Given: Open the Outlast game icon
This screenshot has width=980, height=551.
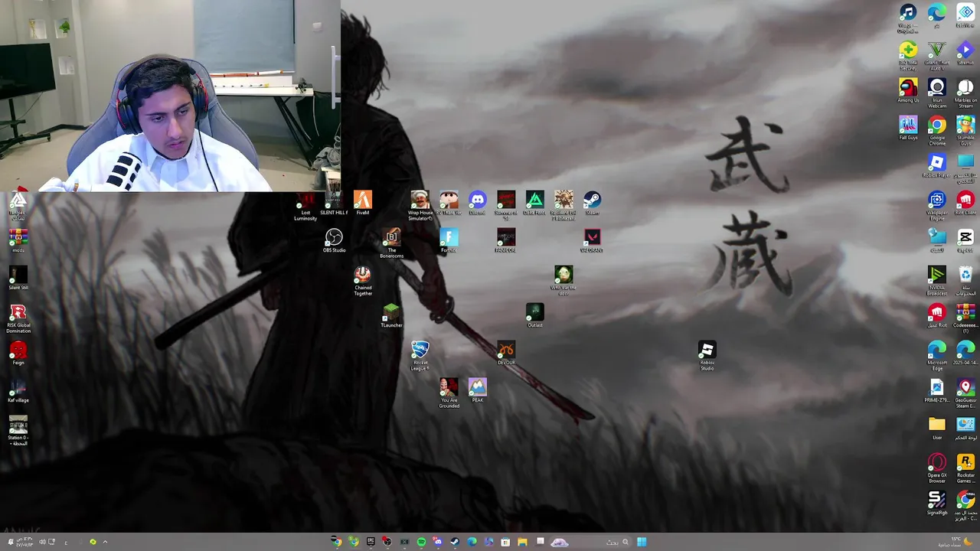Looking at the screenshot, I should 534,315.
